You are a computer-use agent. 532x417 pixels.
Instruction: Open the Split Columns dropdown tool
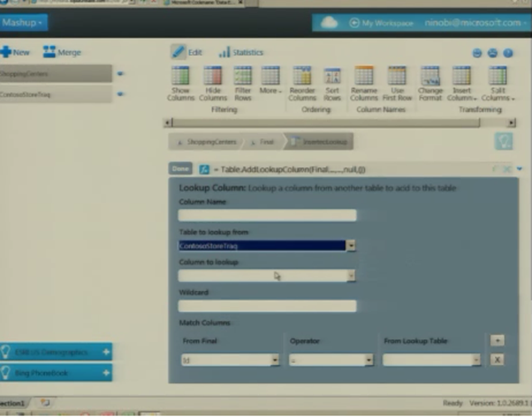point(498,83)
